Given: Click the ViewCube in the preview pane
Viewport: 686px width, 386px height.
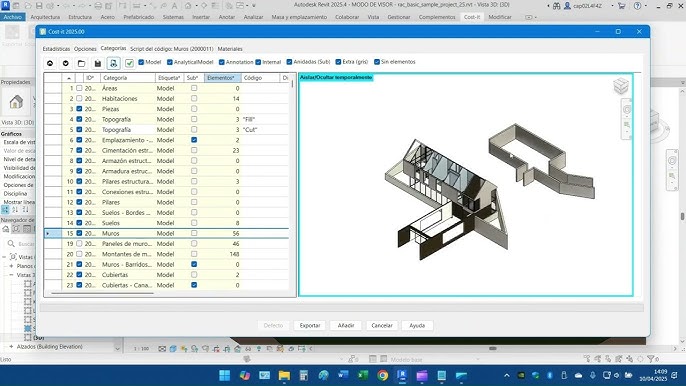Looking at the screenshot, I should [621, 86].
